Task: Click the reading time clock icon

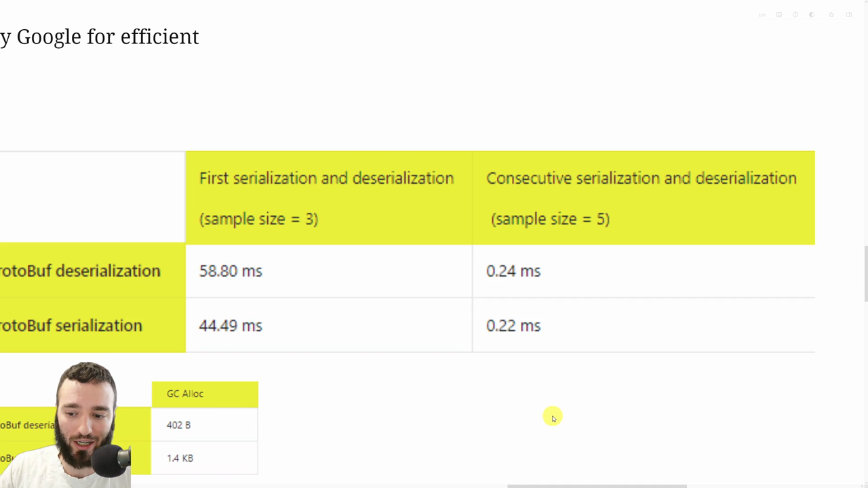Action: coord(795,15)
